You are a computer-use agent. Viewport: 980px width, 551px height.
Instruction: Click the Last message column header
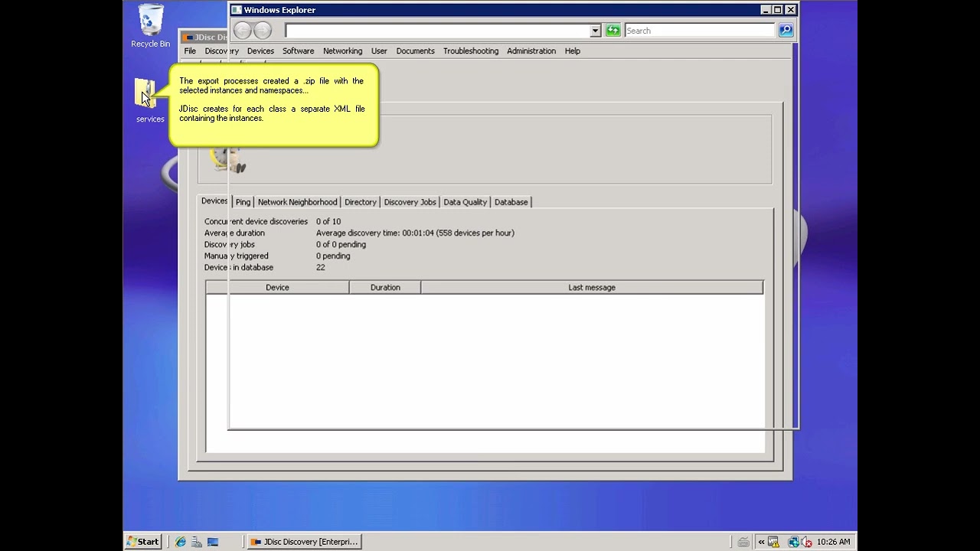[x=592, y=288]
